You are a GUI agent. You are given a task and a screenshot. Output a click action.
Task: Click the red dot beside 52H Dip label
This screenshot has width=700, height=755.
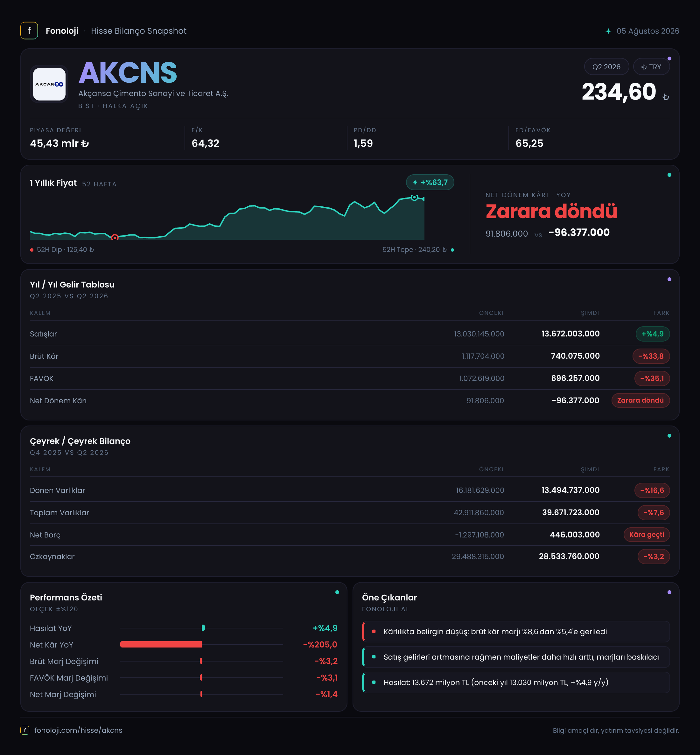[32, 250]
